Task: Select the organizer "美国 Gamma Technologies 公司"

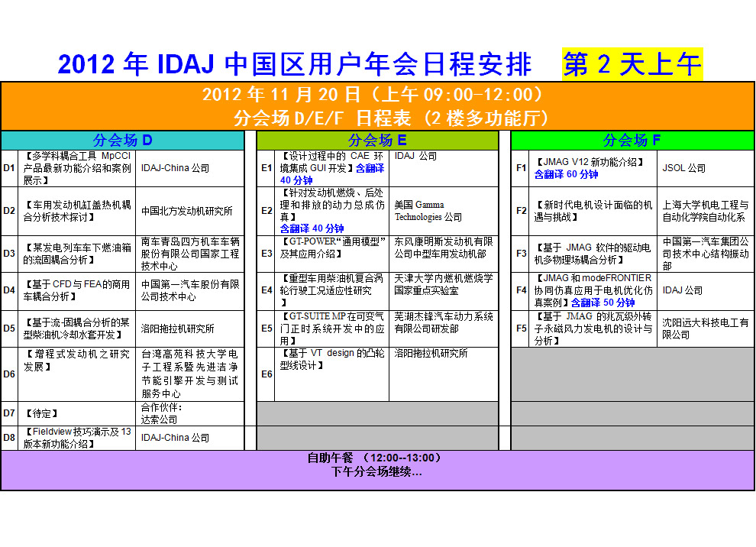Action: coord(428,211)
